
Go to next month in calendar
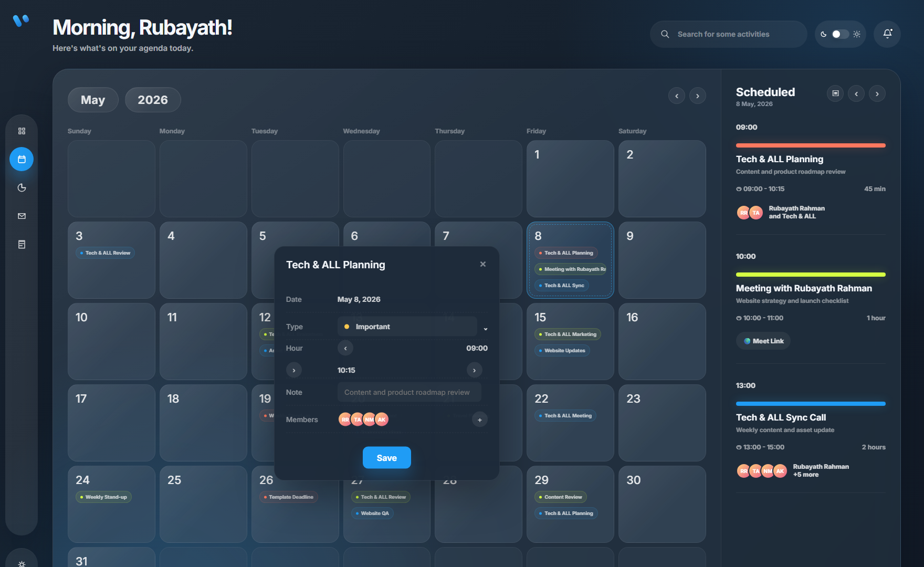698,96
